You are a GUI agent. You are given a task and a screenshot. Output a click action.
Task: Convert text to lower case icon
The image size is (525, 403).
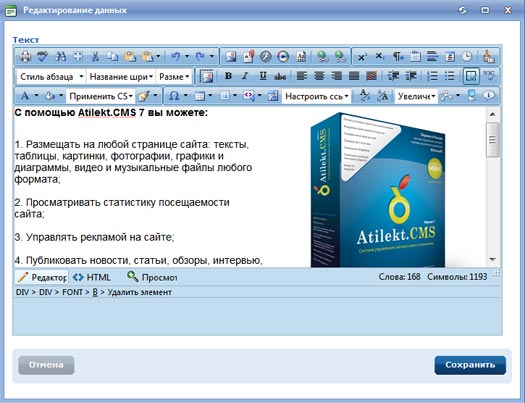click(365, 96)
